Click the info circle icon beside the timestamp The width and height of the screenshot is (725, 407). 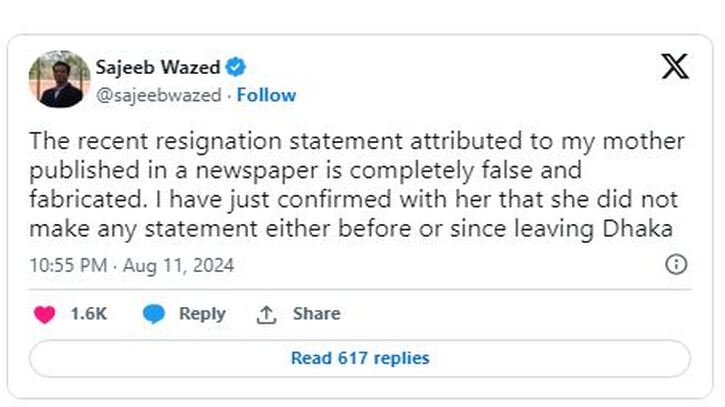tap(676, 265)
